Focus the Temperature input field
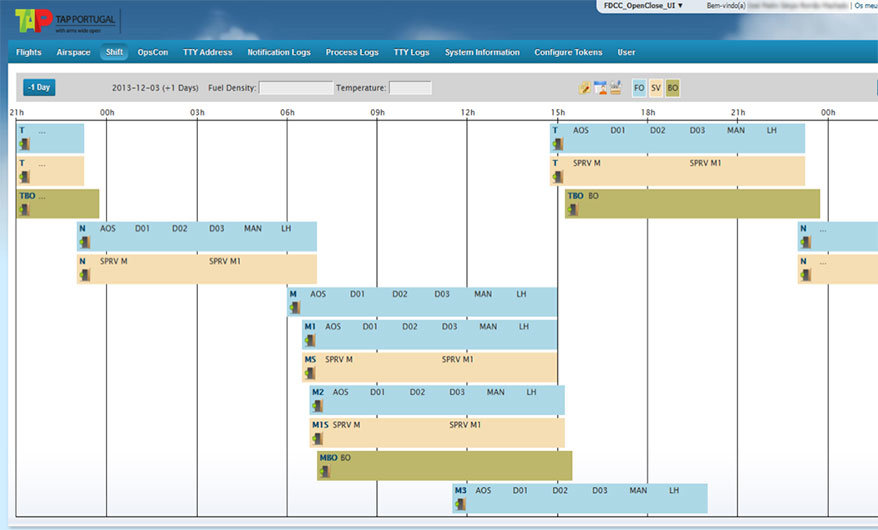The height and width of the screenshot is (530, 878). coord(410,88)
